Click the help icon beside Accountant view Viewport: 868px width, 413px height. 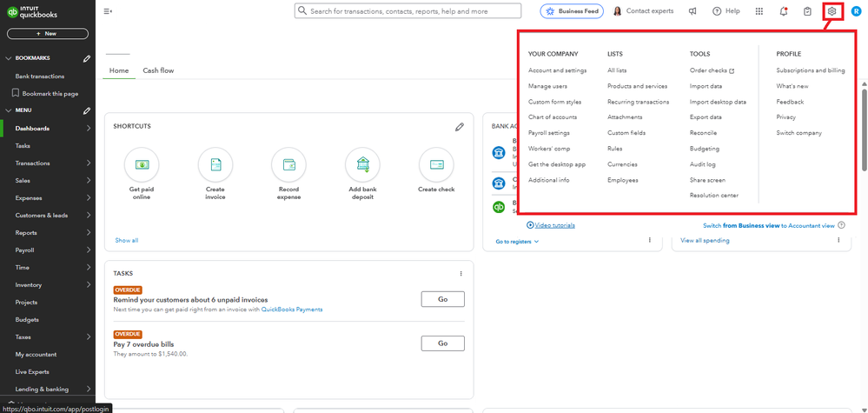pos(841,225)
